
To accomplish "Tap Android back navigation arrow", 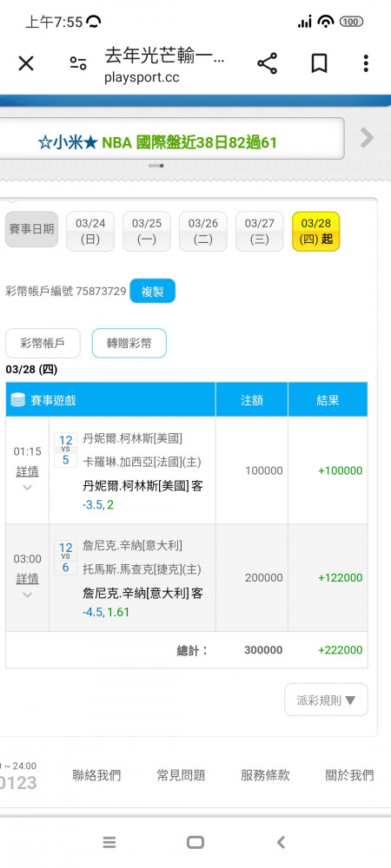I will click(281, 843).
